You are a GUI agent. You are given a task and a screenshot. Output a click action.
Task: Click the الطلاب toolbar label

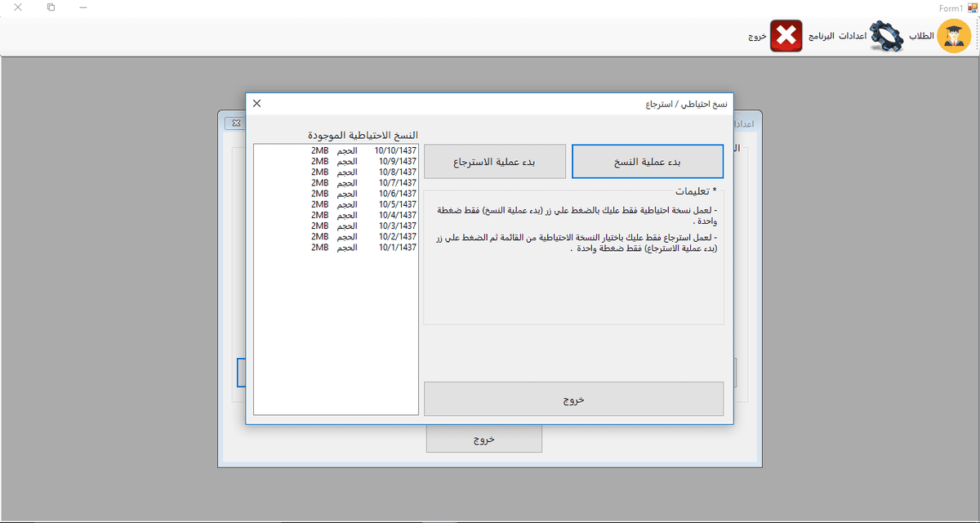(921, 37)
